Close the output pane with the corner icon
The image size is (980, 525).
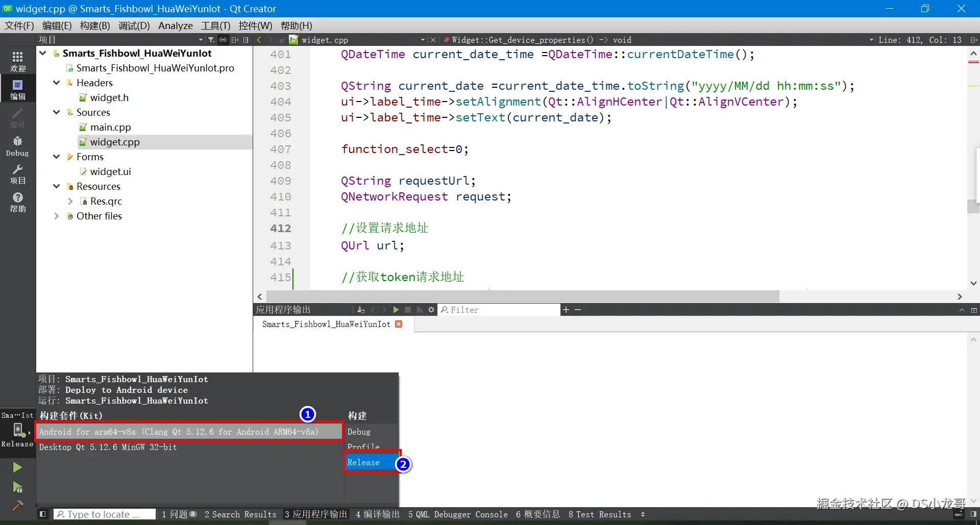pyautogui.click(x=974, y=310)
